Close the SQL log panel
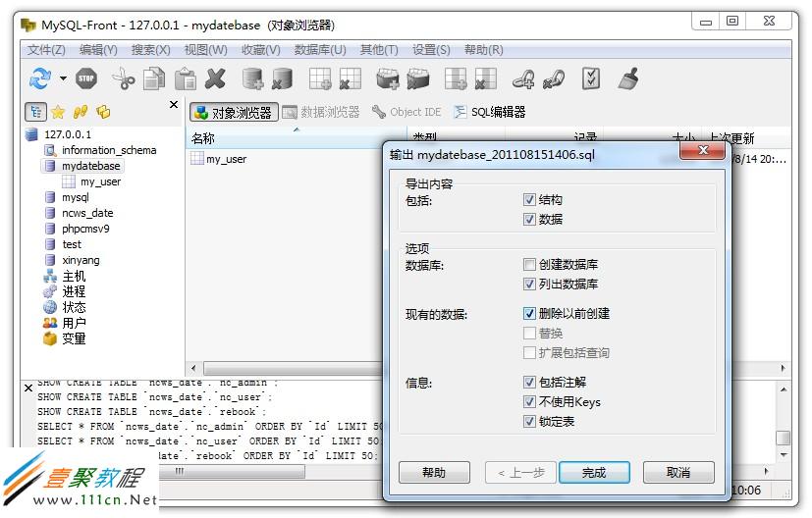 [x=28, y=388]
